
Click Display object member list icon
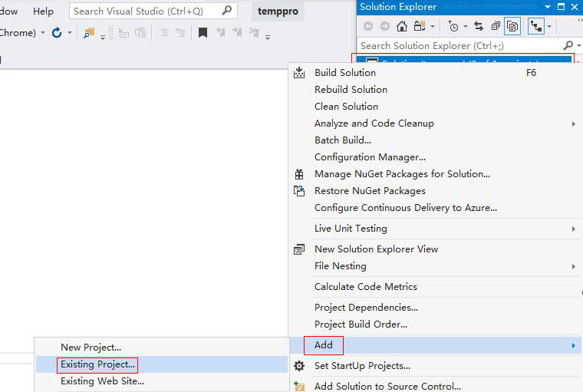tap(124, 33)
